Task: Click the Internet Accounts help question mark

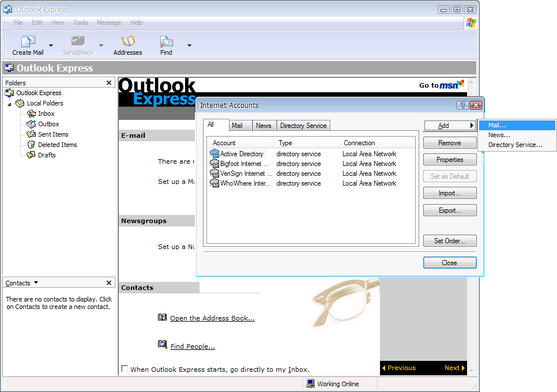Action: click(462, 105)
